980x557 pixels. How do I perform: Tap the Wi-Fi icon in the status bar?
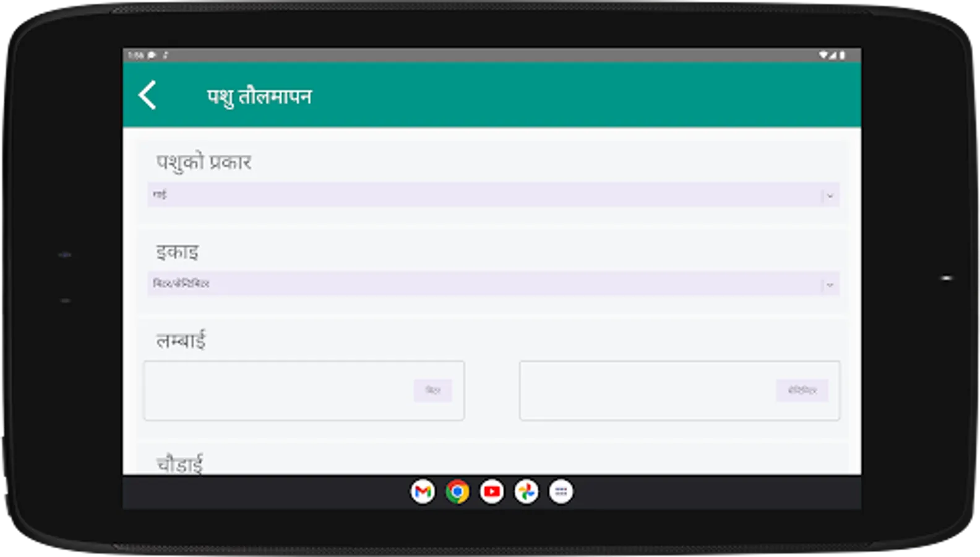(823, 55)
